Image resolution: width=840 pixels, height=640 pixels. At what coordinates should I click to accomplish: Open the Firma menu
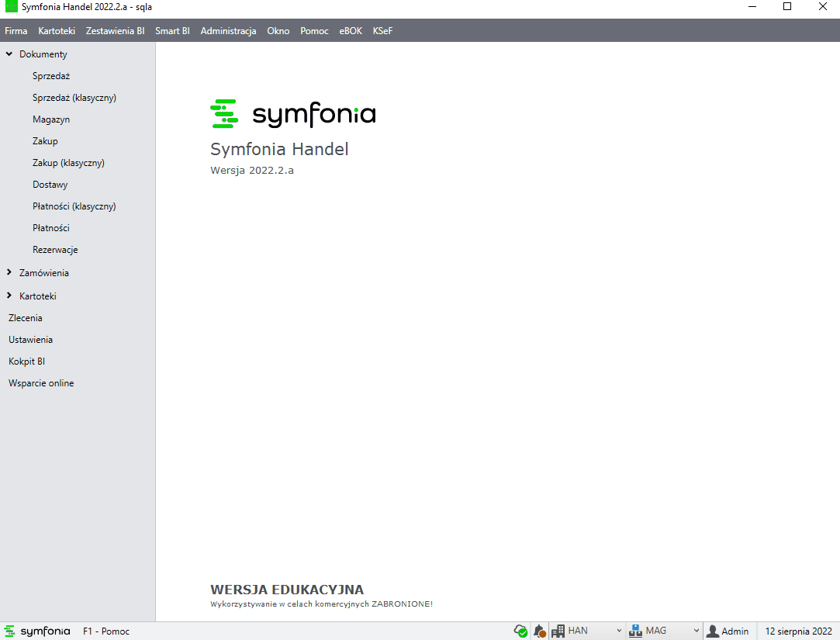click(16, 31)
